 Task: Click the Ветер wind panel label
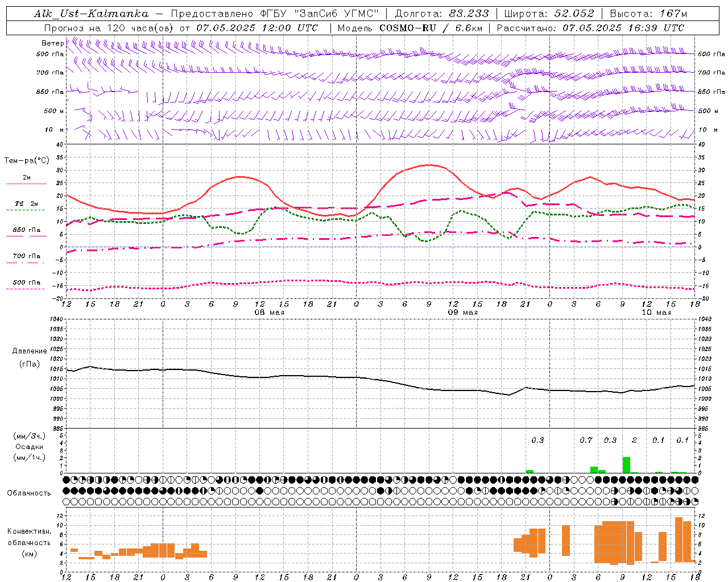tap(52, 43)
